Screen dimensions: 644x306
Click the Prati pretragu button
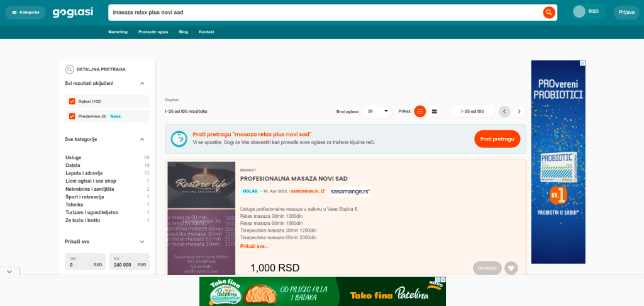pos(497,139)
